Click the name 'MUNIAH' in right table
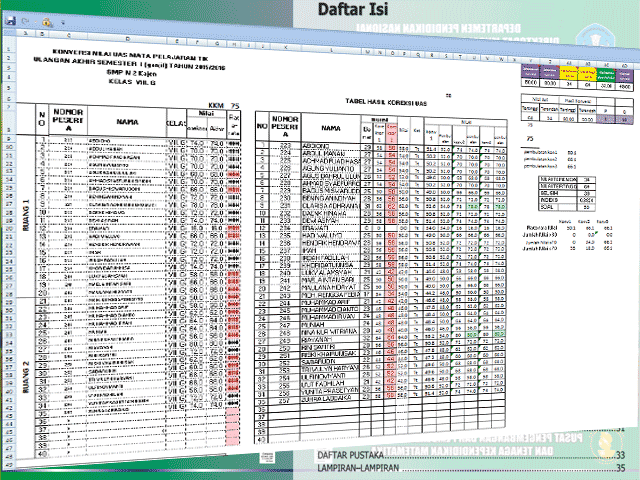640x480 pixels. coord(313,324)
